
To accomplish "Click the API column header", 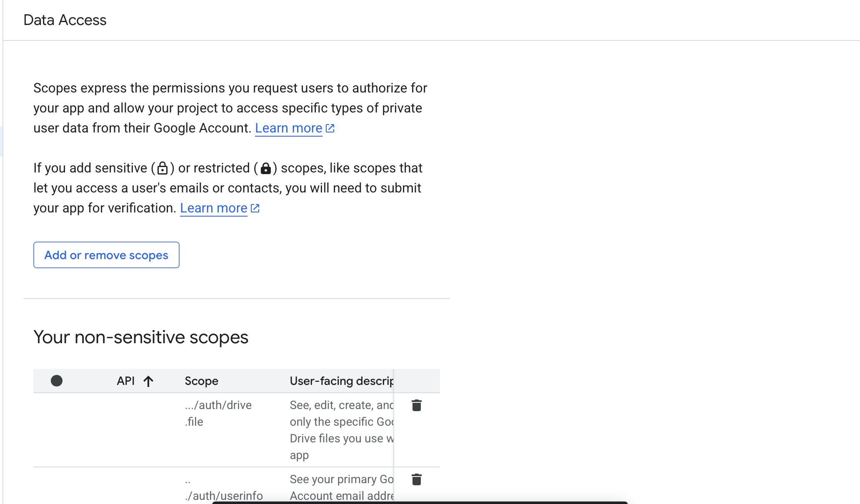I will click(x=126, y=381).
